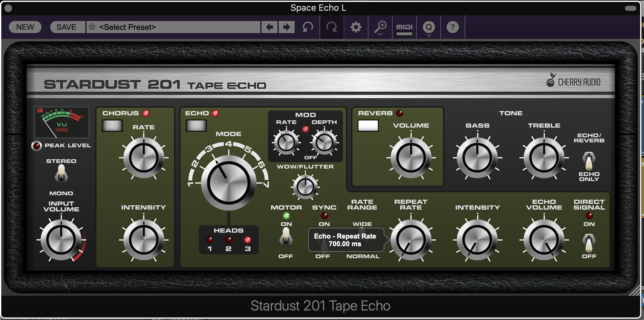Open the Select Preset field
Image resolution: width=644 pixels, height=320 pixels.
(173, 27)
